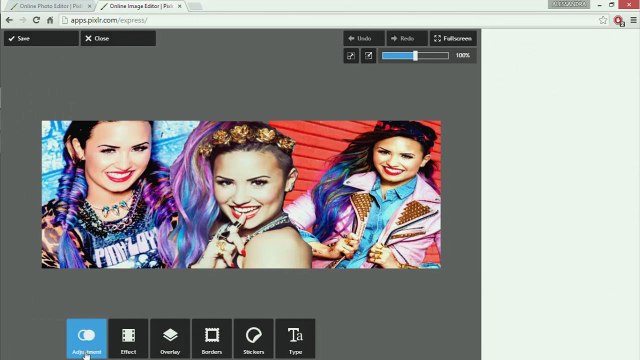Go forward in the browser
640x360 pixels.
pos(23,20)
